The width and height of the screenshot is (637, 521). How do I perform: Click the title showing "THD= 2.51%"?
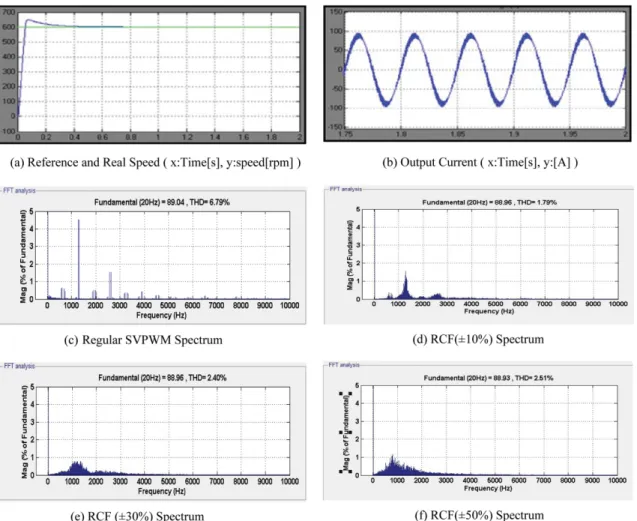pyautogui.click(x=488, y=378)
